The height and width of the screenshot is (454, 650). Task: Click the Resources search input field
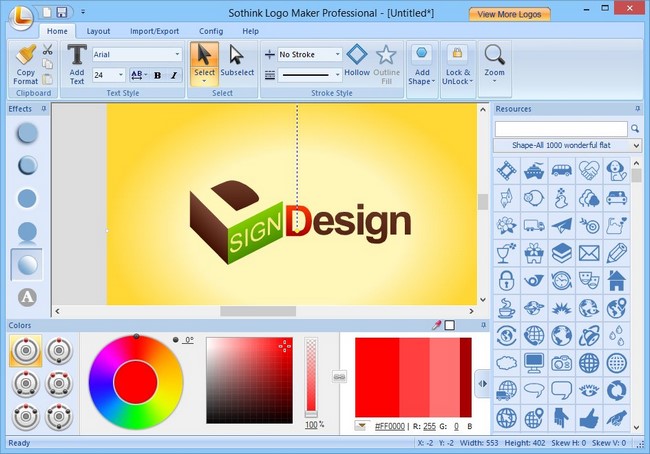click(x=561, y=128)
